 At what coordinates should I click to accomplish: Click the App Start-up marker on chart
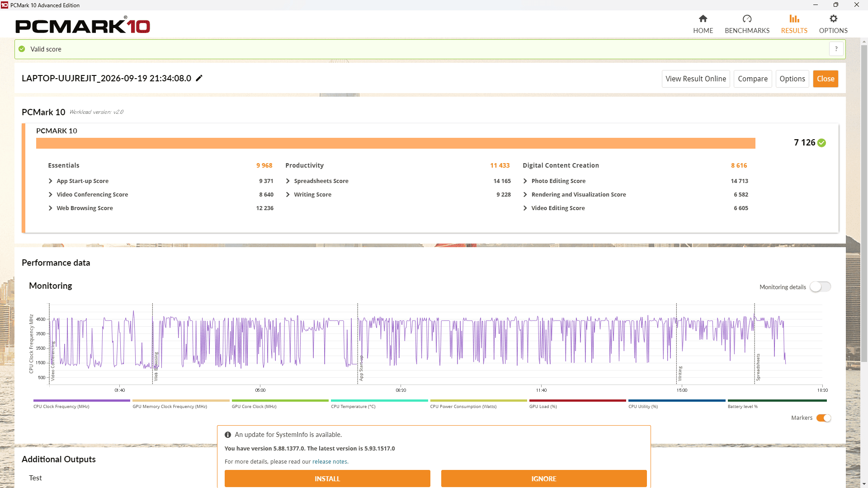tap(361, 368)
